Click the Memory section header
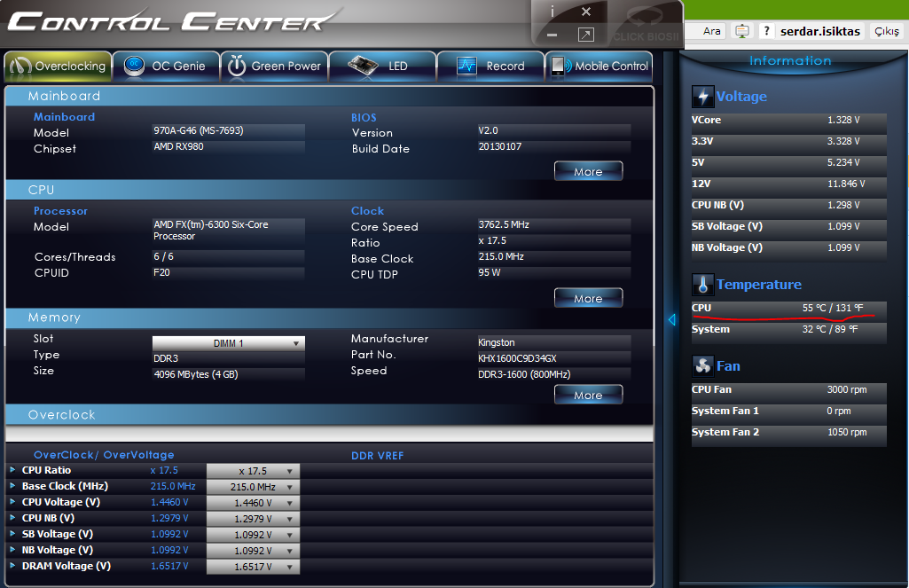Image resolution: width=909 pixels, height=588 pixels. [329, 318]
